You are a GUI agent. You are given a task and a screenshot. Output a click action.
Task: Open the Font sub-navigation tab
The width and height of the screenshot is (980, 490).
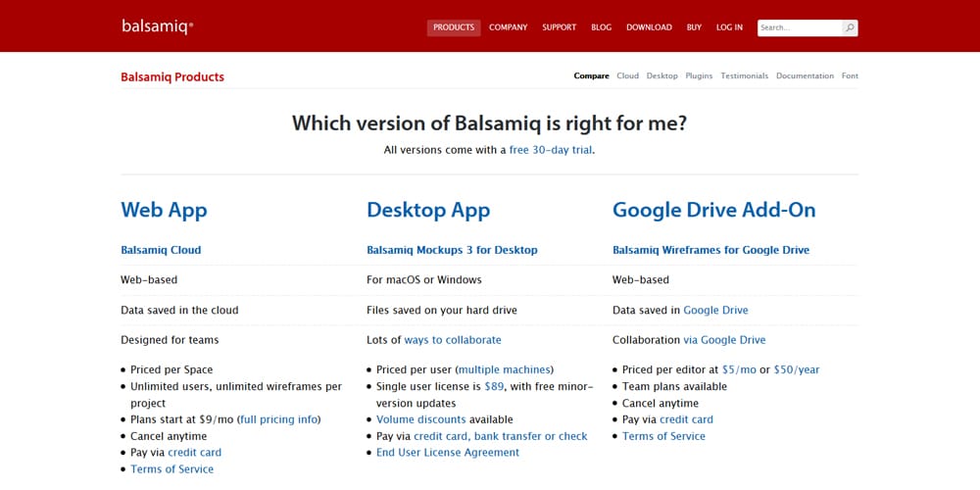pos(850,75)
